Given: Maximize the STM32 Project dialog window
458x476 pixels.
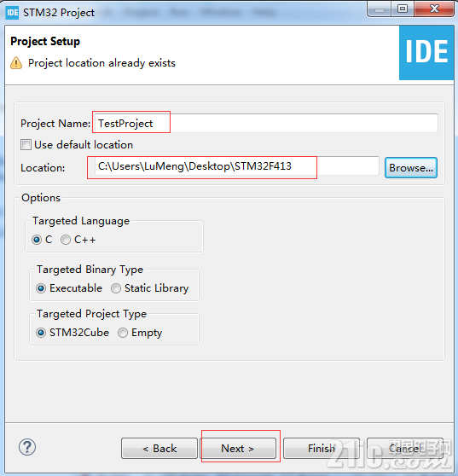Looking at the screenshot, I should (403, 9).
